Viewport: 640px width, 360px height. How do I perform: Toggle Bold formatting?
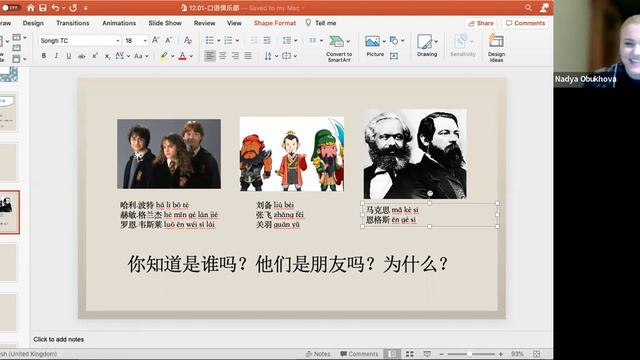pyautogui.click(x=44, y=56)
